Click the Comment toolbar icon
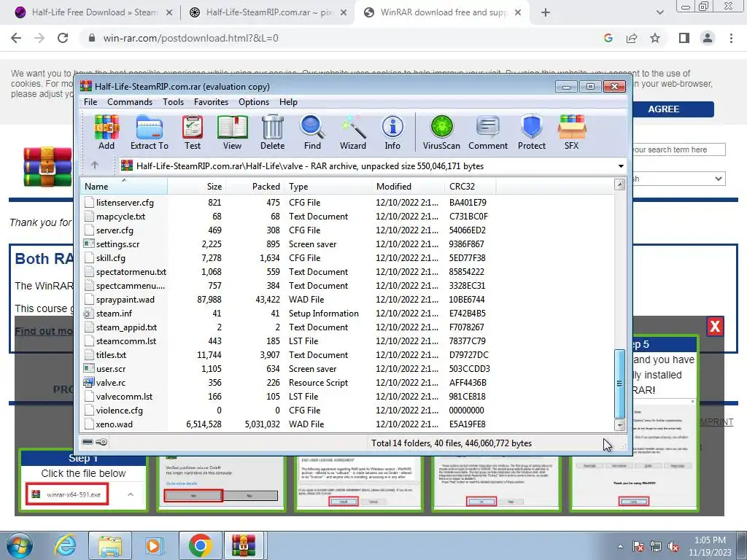The height and width of the screenshot is (560, 747). pos(488,133)
